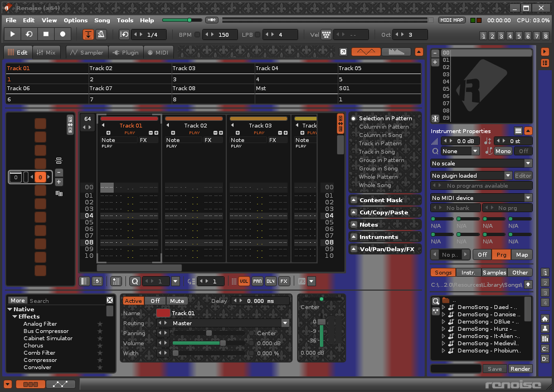Open the Plugin tab
The width and height of the screenshot is (554, 392).
click(x=126, y=52)
